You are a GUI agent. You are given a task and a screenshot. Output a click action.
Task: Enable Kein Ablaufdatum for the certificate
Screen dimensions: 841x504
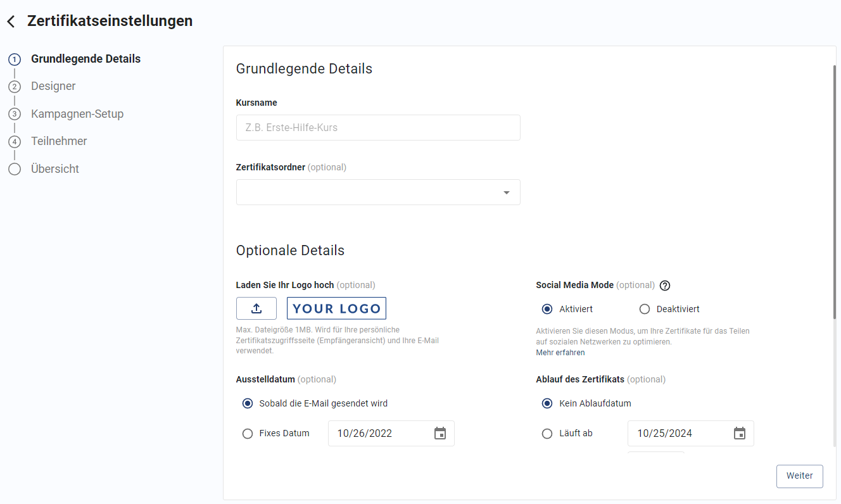tap(547, 403)
